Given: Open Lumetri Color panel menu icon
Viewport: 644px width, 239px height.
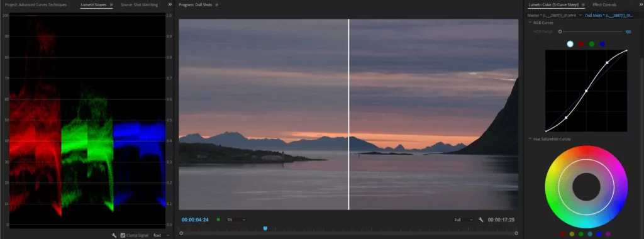Looking at the screenshot, I should [x=583, y=5].
